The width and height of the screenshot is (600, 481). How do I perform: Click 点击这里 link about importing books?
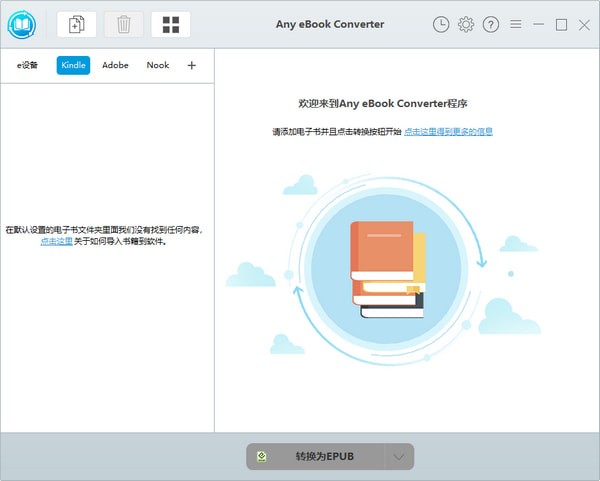pos(56,241)
